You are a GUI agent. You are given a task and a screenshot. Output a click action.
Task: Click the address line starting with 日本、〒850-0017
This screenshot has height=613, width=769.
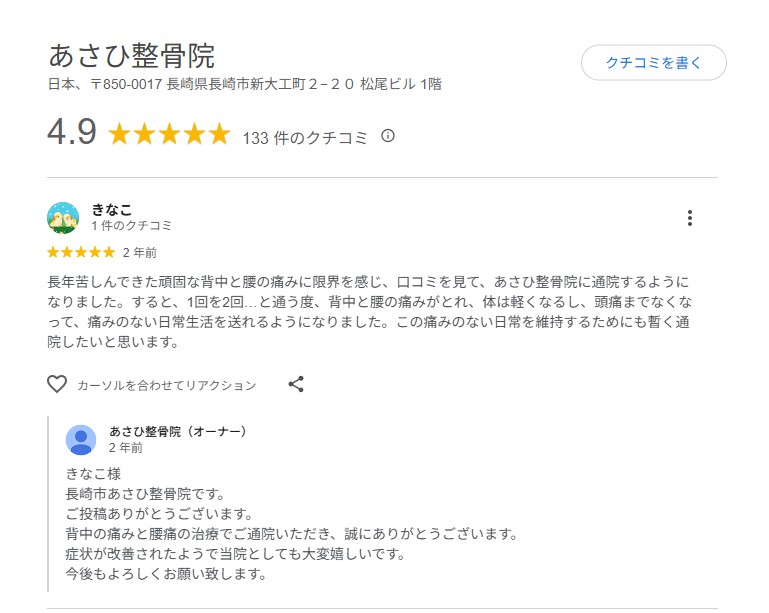coord(245,84)
